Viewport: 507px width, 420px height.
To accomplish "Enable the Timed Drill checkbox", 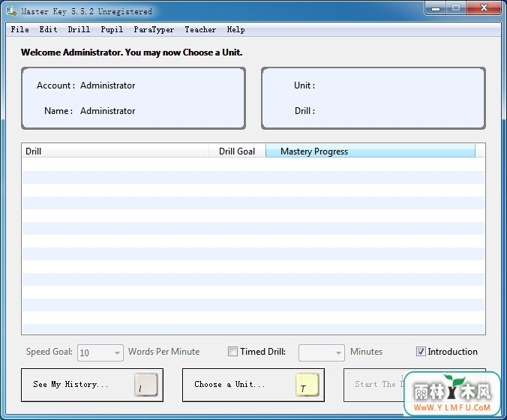I will pos(232,352).
